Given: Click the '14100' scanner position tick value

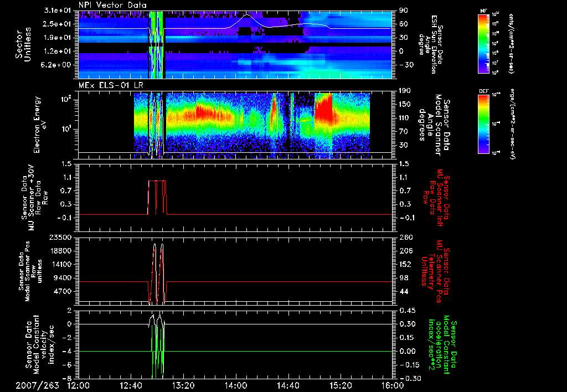Looking at the screenshot, I should pyautogui.click(x=61, y=264).
